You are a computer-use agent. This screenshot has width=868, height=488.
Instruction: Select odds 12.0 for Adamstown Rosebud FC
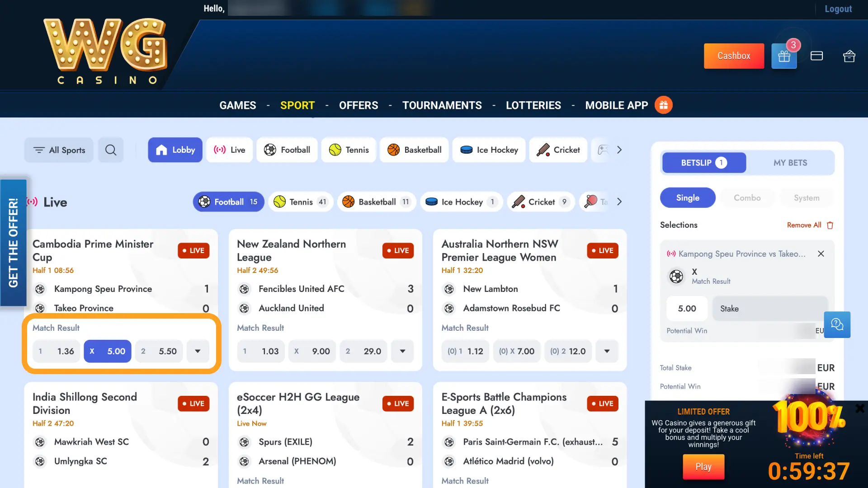point(568,351)
